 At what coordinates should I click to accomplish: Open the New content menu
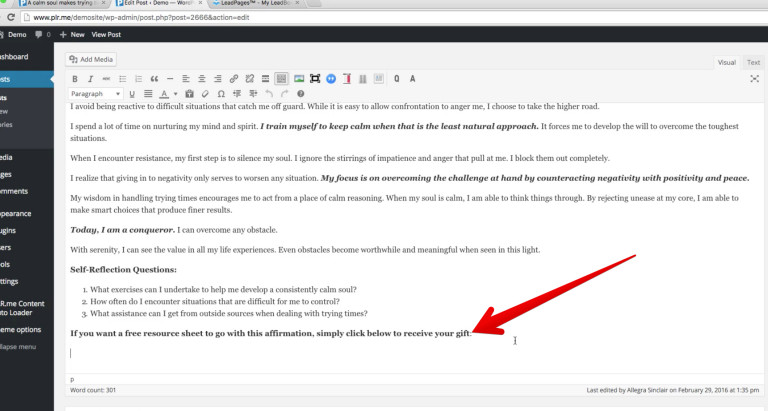click(x=72, y=35)
